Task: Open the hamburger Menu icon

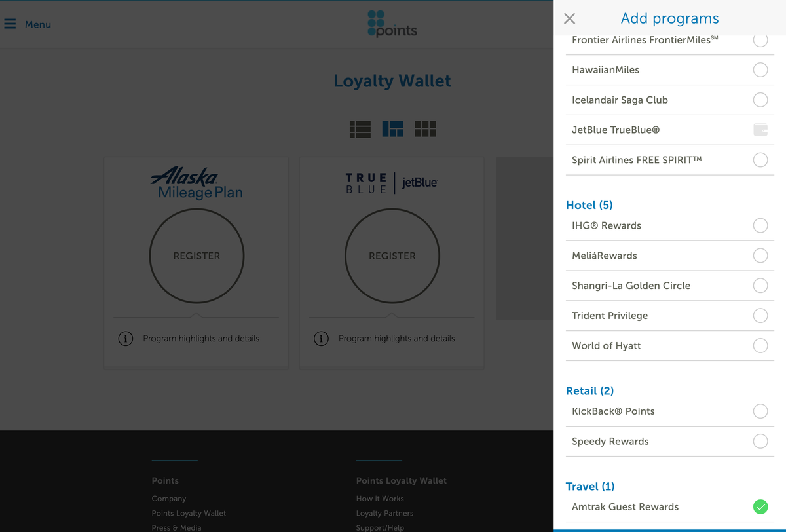Action: 10,23
